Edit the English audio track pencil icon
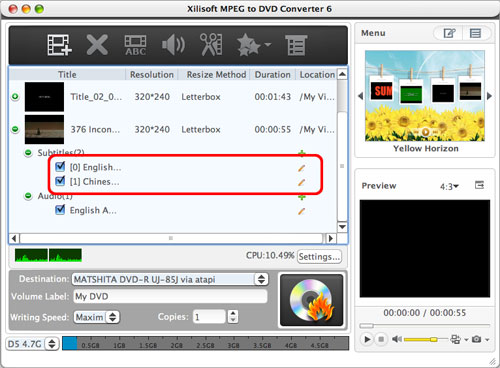500x368 pixels. point(301,211)
